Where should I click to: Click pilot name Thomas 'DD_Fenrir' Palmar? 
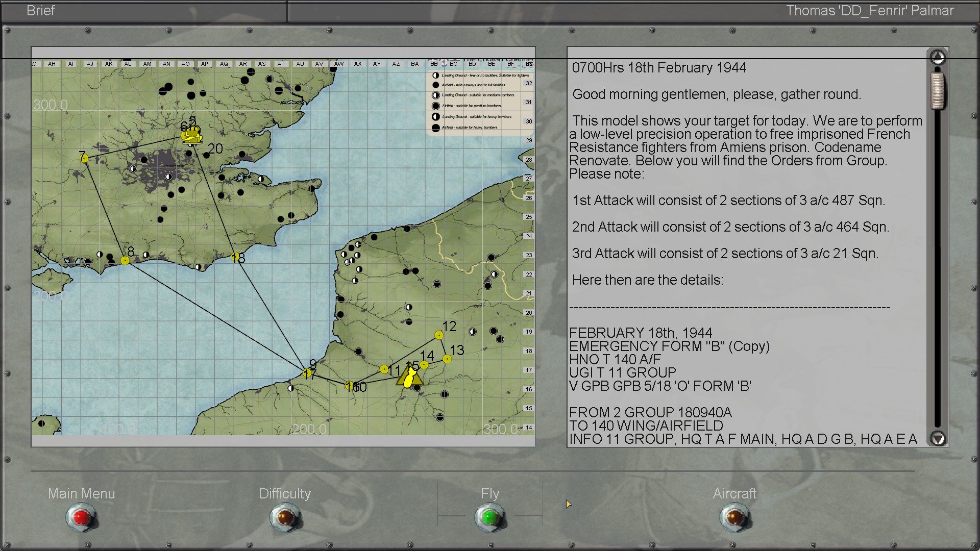click(x=869, y=11)
